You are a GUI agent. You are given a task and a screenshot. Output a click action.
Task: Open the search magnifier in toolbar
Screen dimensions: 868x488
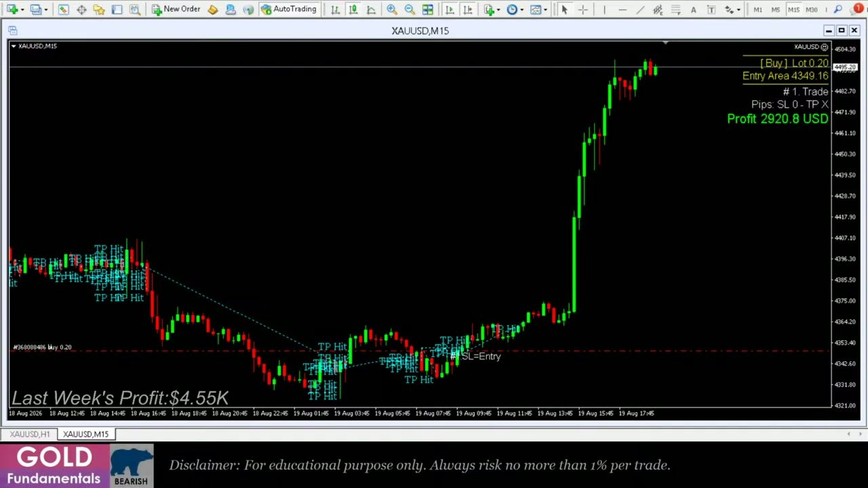[x=838, y=9]
